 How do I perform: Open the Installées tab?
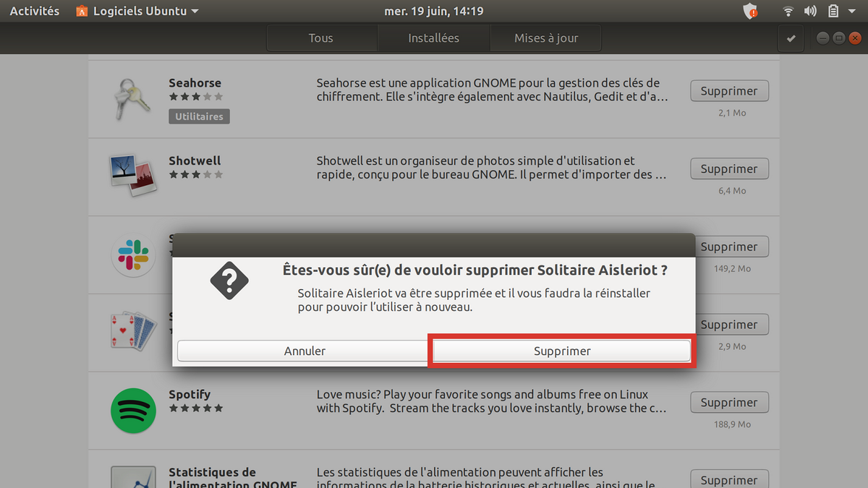click(433, 38)
